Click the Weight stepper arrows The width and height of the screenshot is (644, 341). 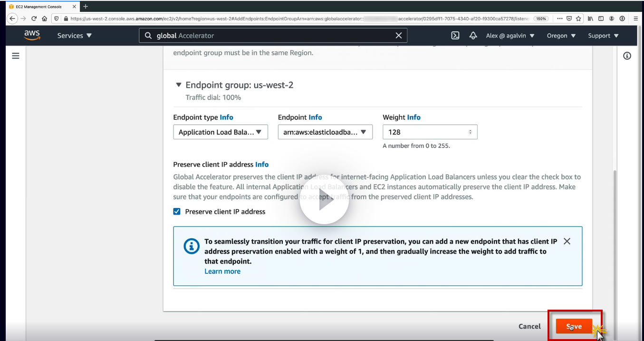click(471, 132)
